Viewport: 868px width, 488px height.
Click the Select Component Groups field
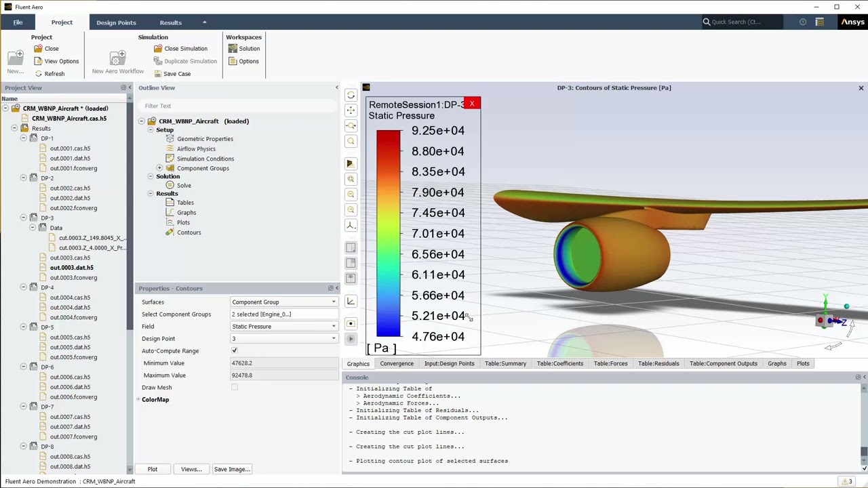pos(283,314)
